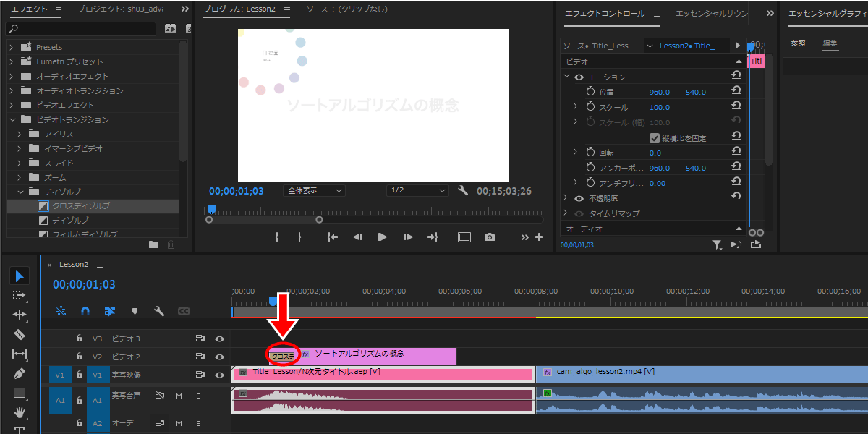Select the Hand tool
Screen dimensions: 868x434
[x=20, y=413]
